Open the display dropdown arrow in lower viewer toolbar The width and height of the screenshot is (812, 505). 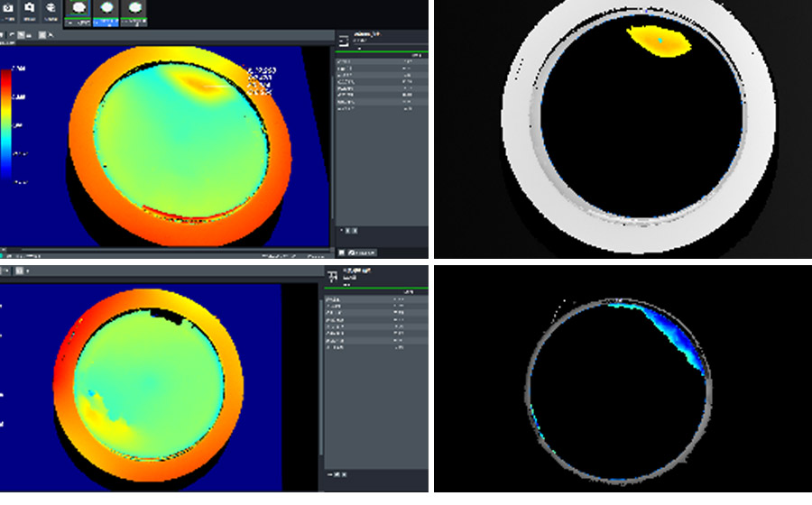point(29,270)
